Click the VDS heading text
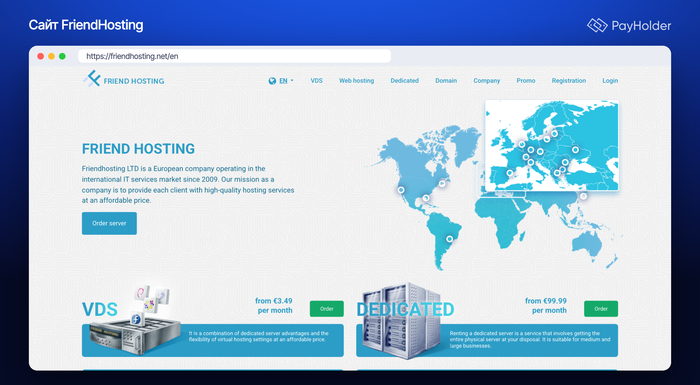700x385 pixels. tap(100, 309)
